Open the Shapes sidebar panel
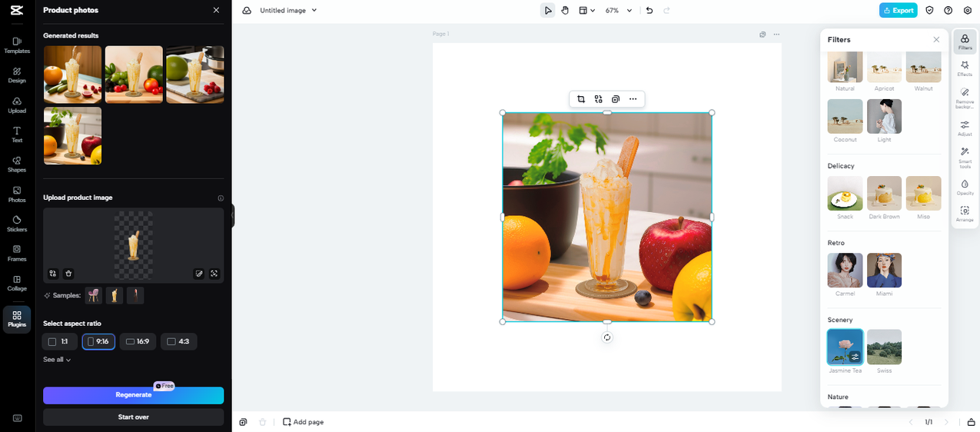The image size is (980, 432). pyautogui.click(x=17, y=164)
